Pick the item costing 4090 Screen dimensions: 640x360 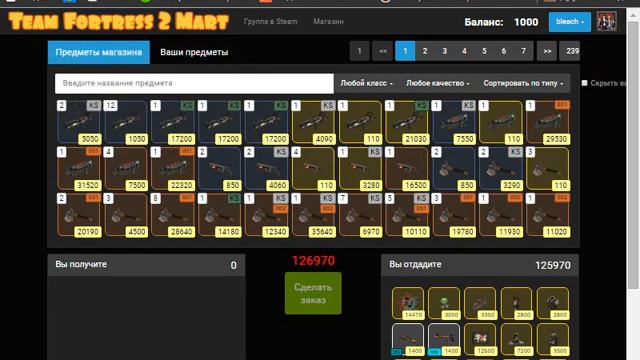pyautogui.click(x=313, y=123)
